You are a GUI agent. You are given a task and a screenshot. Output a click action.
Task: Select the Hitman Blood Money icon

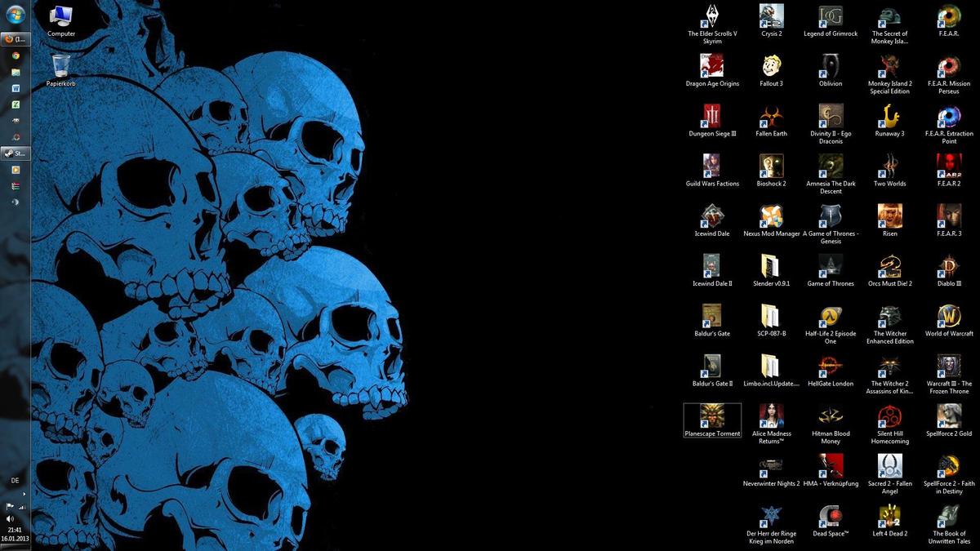pyautogui.click(x=831, y=424)
